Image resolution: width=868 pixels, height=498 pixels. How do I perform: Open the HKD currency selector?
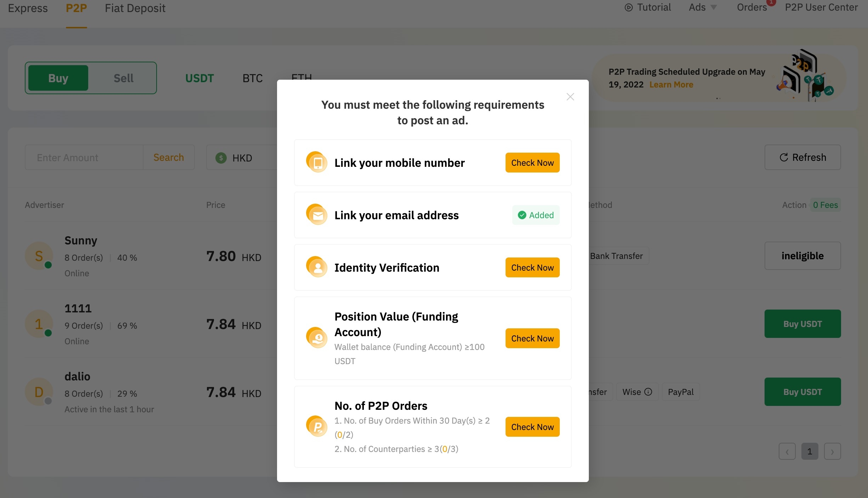point(242,158)
